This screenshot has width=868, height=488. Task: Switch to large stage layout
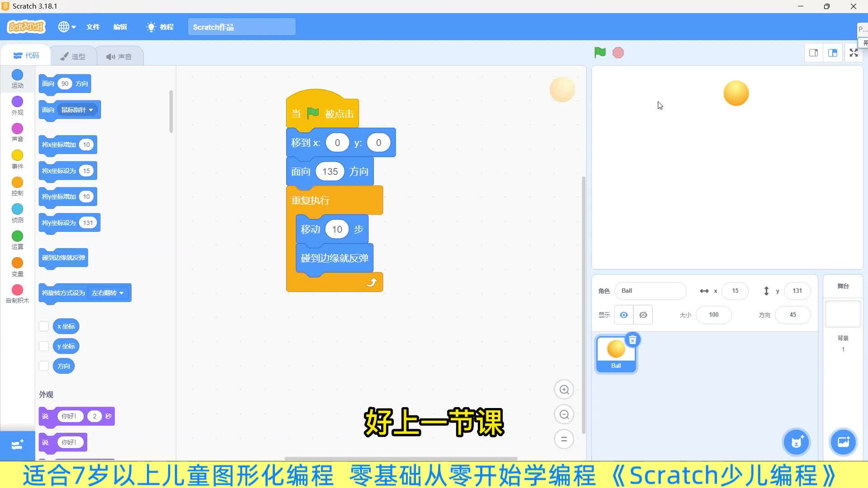tap(832, 53)
